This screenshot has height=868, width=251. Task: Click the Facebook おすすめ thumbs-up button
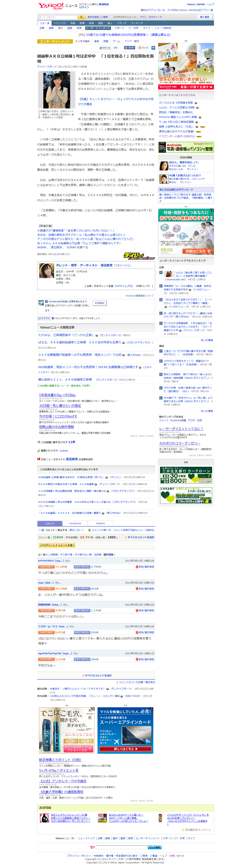pyautogui.click(x=44, y=318)
